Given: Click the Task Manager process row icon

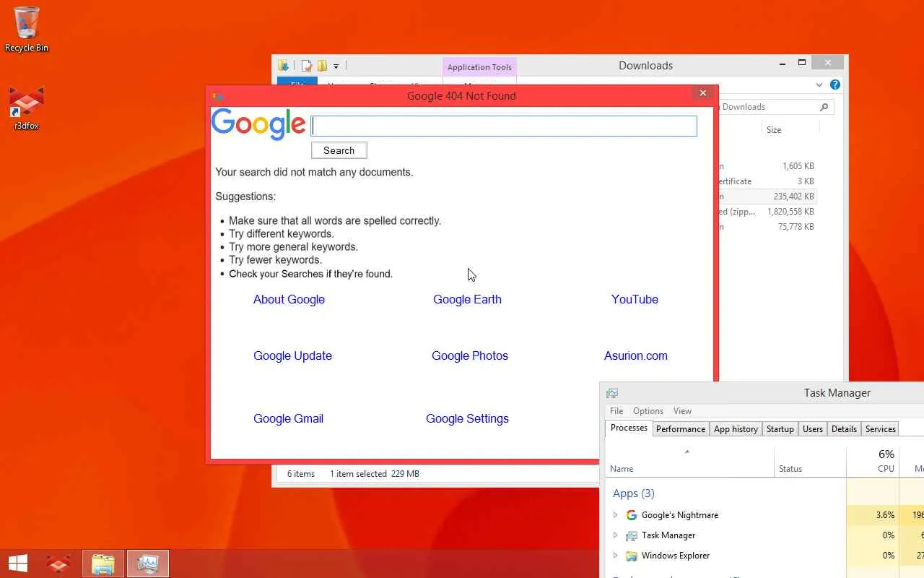Looking at the screenshot, I should tap(632, 535).
